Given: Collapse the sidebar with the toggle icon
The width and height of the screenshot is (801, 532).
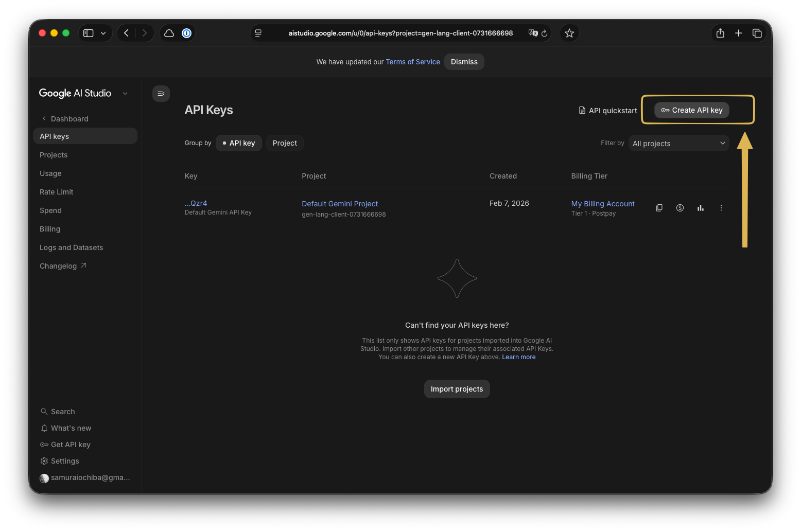Looking at the screenshot, I should point(161,94).
